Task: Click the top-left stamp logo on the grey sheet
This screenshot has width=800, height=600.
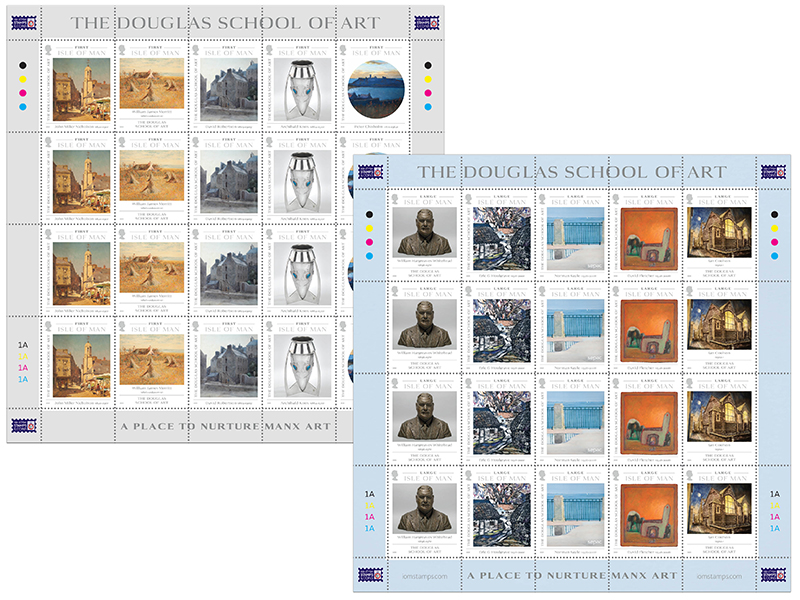Action: (24, 23)
